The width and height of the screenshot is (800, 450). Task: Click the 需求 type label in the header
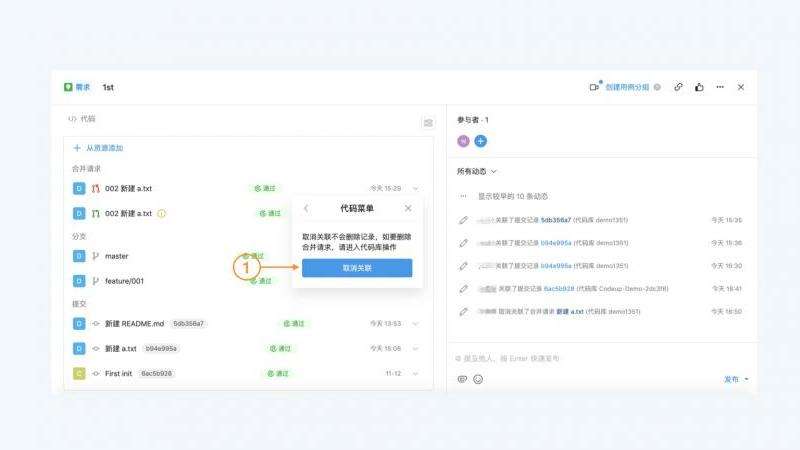83,87
